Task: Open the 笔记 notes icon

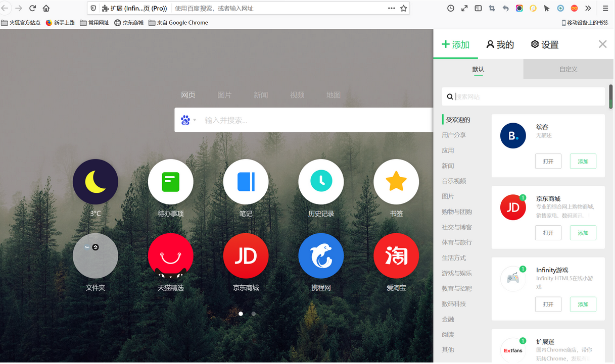Action: pyautogui.click(x=246, y=182)
